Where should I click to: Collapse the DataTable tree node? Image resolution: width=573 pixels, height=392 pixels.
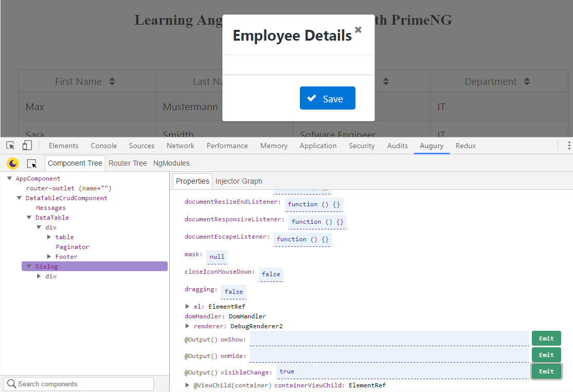29,218
